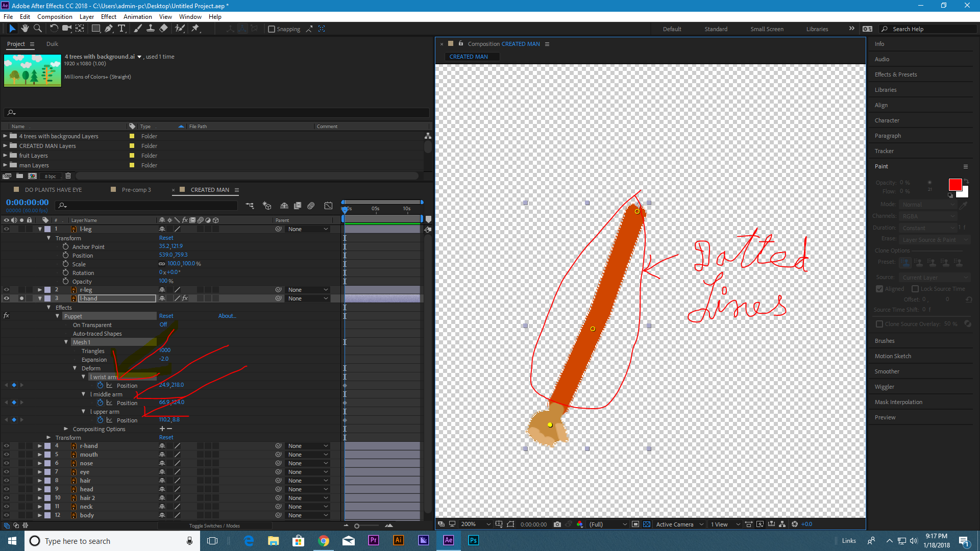The height and width of the screenshot is (551, 980).
Task: Open the magnification 200% dropdown
Action: pyautogui.click(x=476, y=524)
